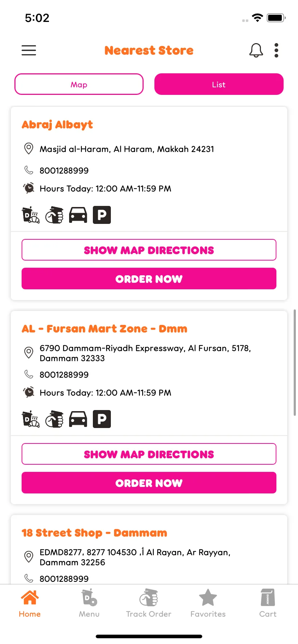Open the Track Order tab
The image size is (298, 644).
tap(149, 603)
